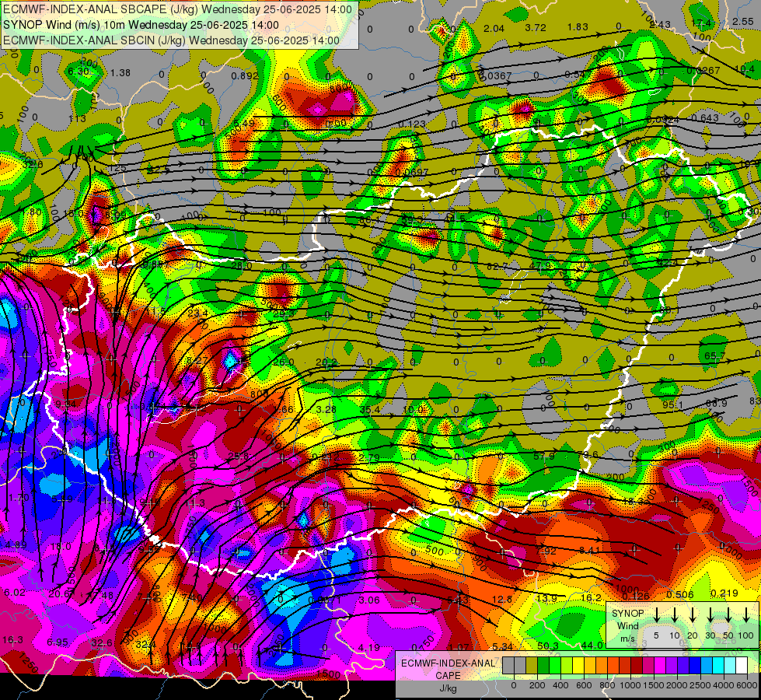Click the 0.0697 value on the map

tap(411, 173)
